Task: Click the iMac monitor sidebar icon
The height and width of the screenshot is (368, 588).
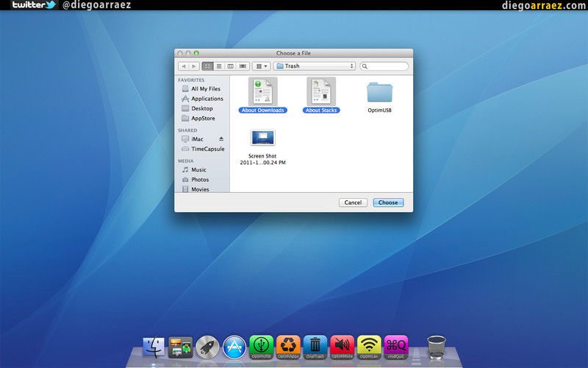Action: pos(185,139)
